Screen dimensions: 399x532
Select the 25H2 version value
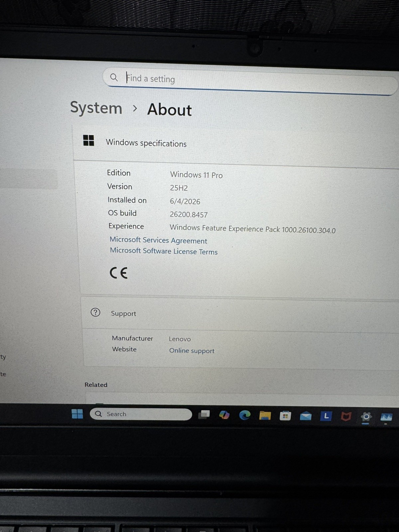pyautogui.click(x=179, y=188)
